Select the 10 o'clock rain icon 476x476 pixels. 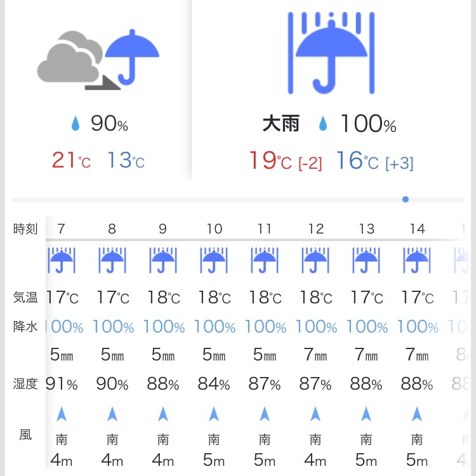coord(214,260)
